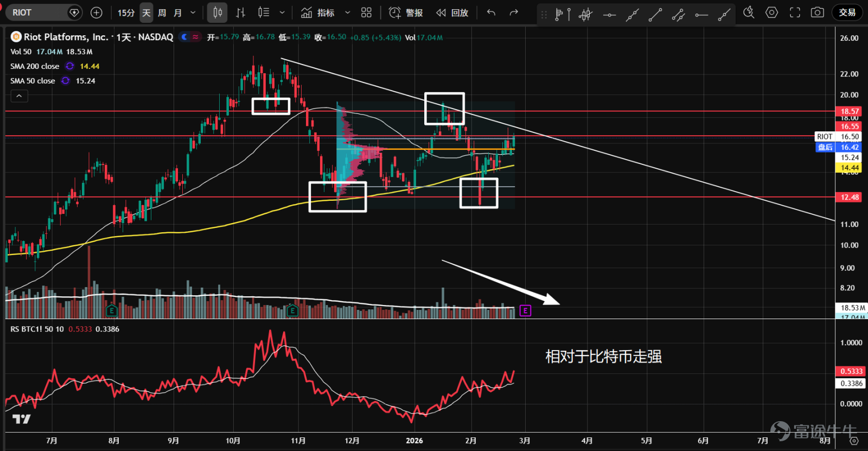This screenshot has height=451, width=868.
Task: Click the 2026 label on time axis
Action: [x=414, y=441]
